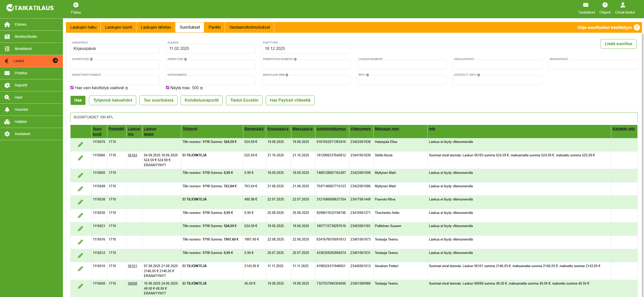This screenshot has width=644, height=297.
Task: Open Tiedotteet envelope icon
Action: tap(586, 5)
